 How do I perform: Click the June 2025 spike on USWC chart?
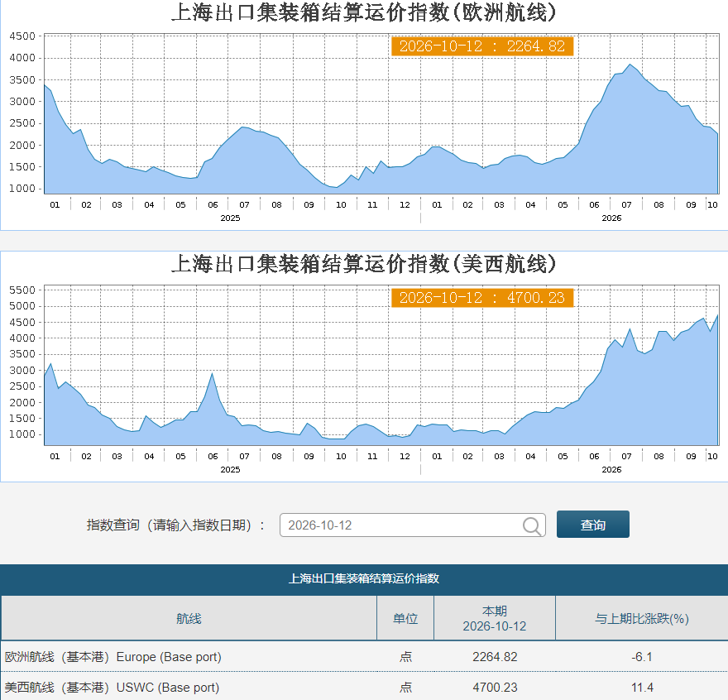pos(212,373)
